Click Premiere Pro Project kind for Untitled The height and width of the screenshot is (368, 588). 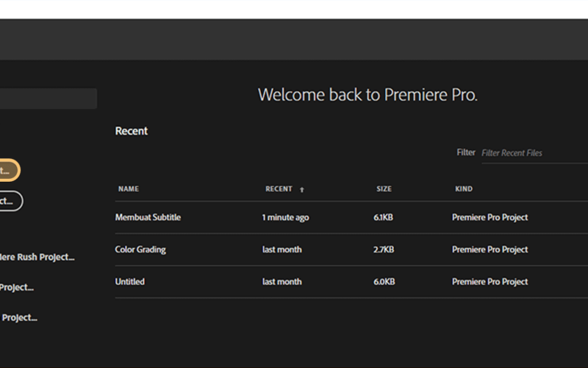click(490, 282)
